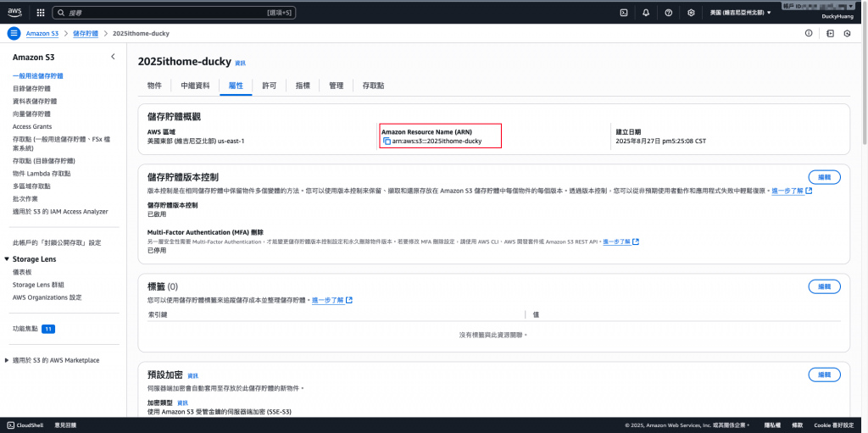Screen dimensions: 868x433
Task: Edit the default encryption settings
Action: [824, 375]
